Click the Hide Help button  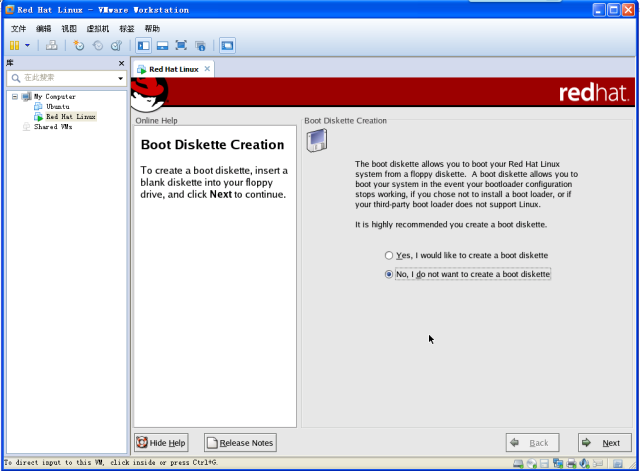pyautogui.click(x=161, y=443)
